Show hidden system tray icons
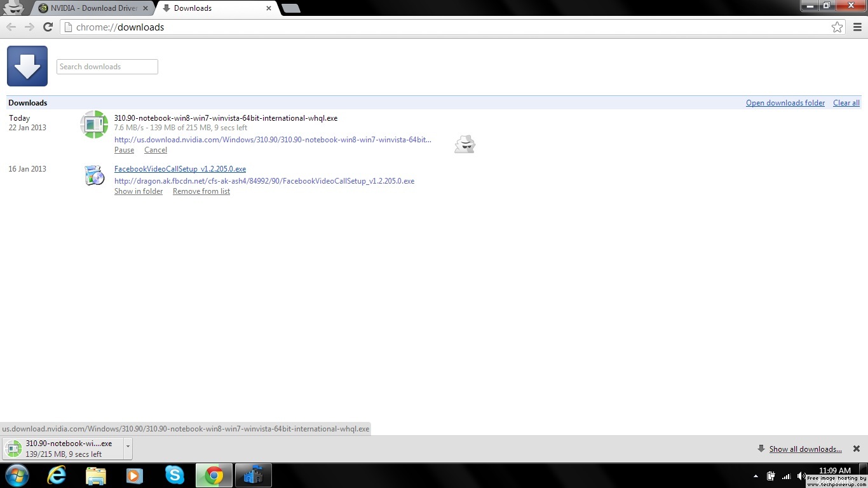The width and height of the screenshot is (868, 488). tap(756, 476)
